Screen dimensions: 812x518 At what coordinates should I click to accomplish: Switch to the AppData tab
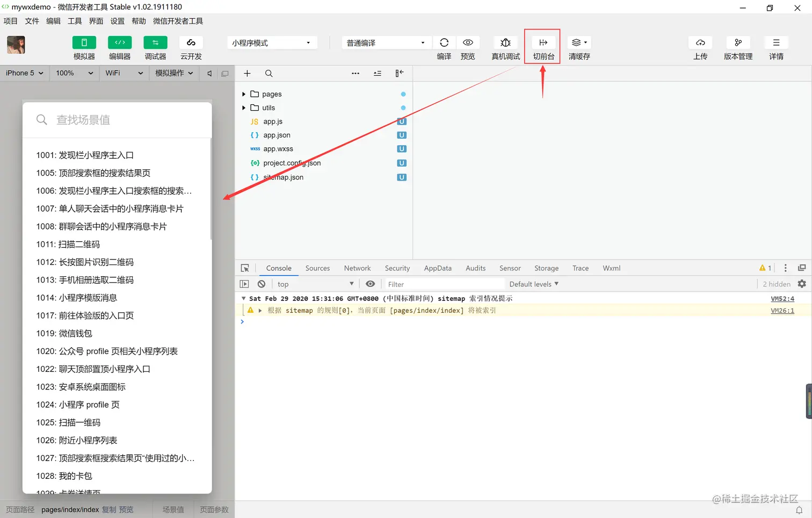click(x=438, y=268)
